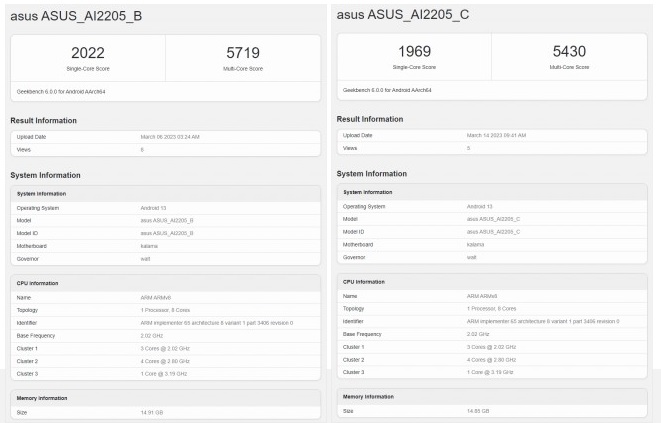The width and height of the screenshot is (661, 423).
Task: Click "CPU Information" header in AI2205_C panel
Action: click(364, 282)
